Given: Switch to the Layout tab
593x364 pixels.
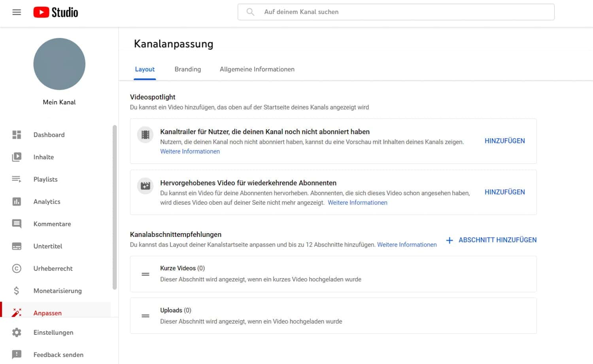Looking at the screenshot, I should point(145,69).
